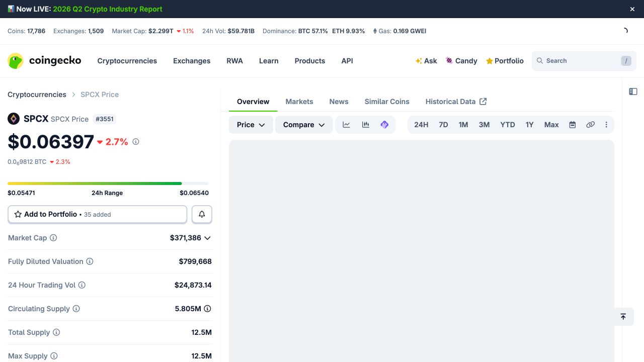Open the Compare dropdown
The height and width of the screenshot is (362, 644).
click(304, 125)
